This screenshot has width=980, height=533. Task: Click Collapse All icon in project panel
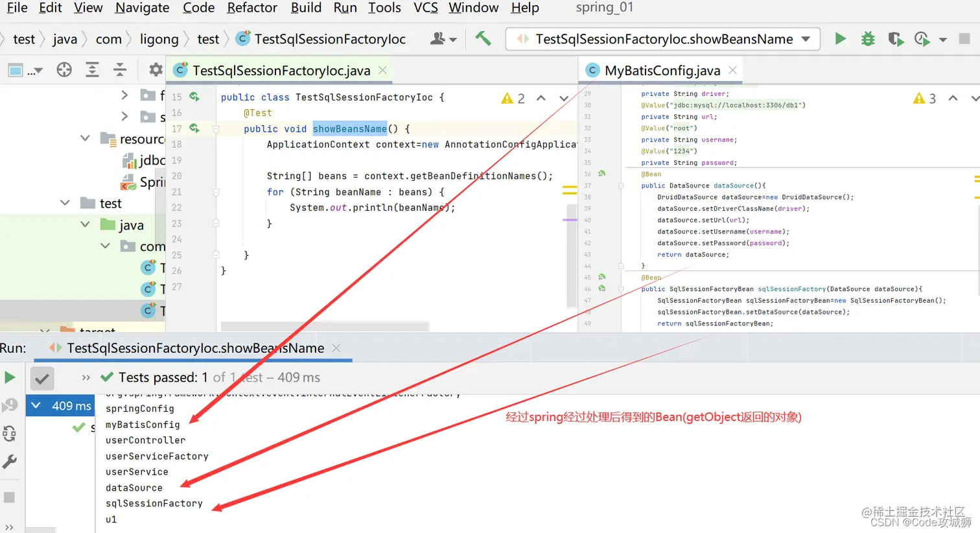point(120,70)
